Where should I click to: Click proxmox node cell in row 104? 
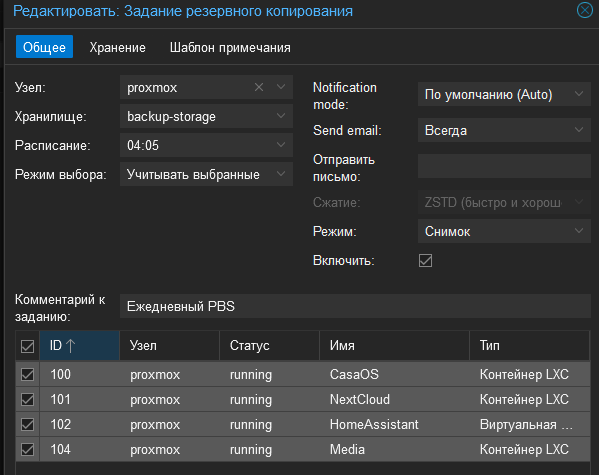[x=155, y=450]
